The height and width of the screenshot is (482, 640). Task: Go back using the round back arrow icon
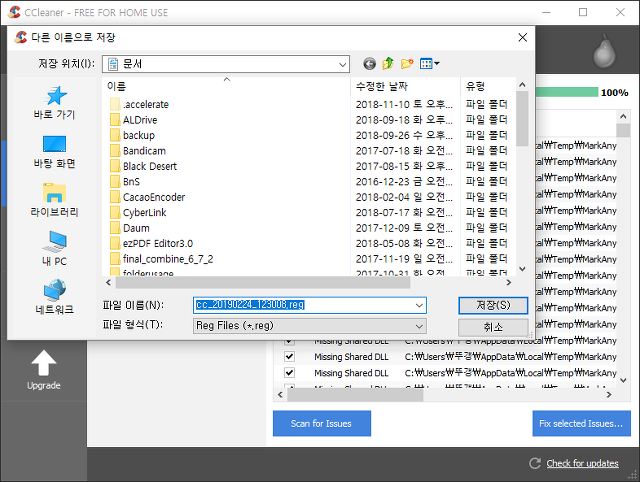coord(369,64)
